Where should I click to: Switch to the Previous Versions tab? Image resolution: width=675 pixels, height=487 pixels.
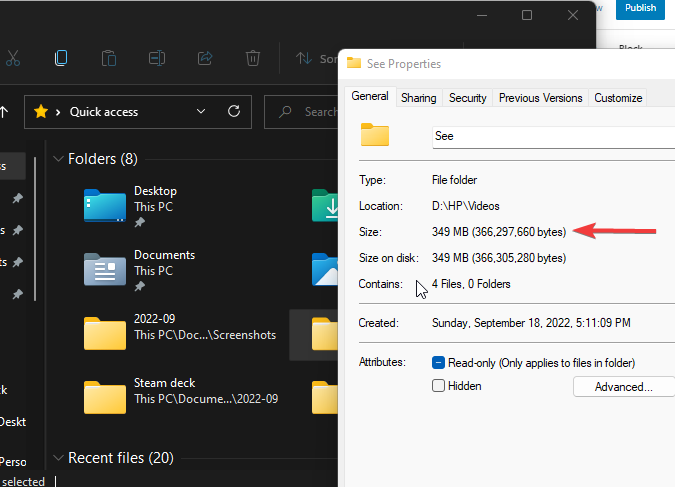540,98
